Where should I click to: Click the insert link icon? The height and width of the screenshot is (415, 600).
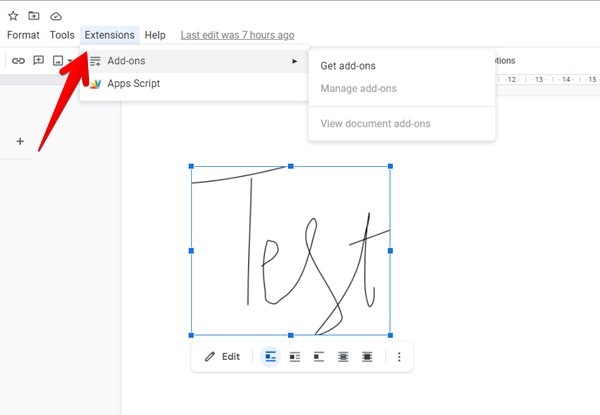coord(18,60)
